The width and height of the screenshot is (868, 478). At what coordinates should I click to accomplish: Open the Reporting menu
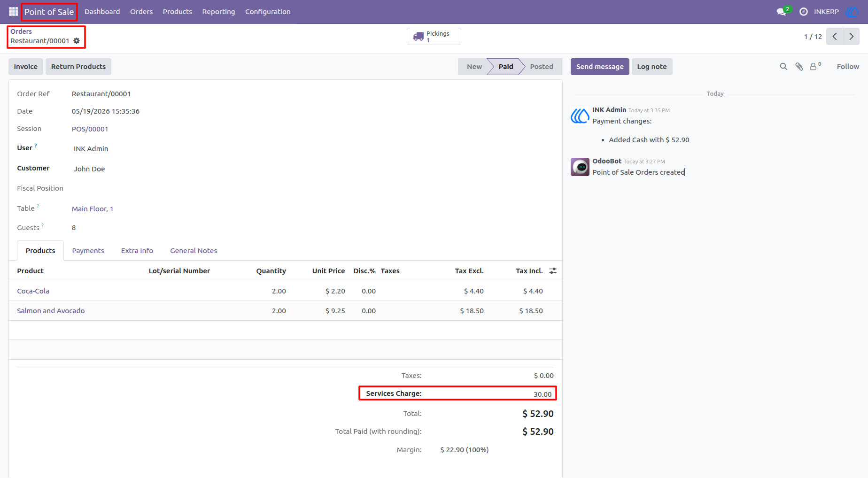pos(218,12)
